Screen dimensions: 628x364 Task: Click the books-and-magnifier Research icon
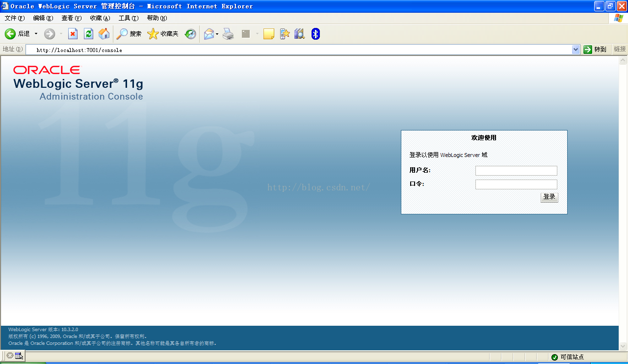tap(299, 34)
